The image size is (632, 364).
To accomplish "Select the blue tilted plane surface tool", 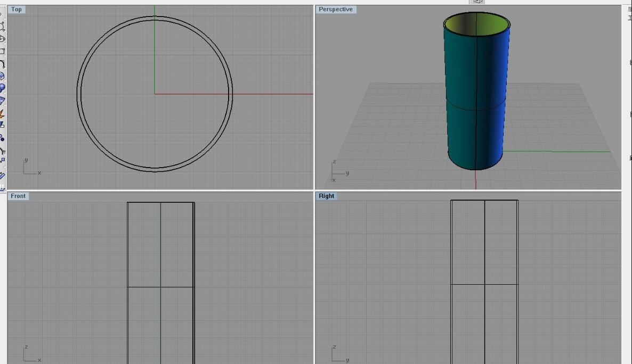I will pos(2,101).
